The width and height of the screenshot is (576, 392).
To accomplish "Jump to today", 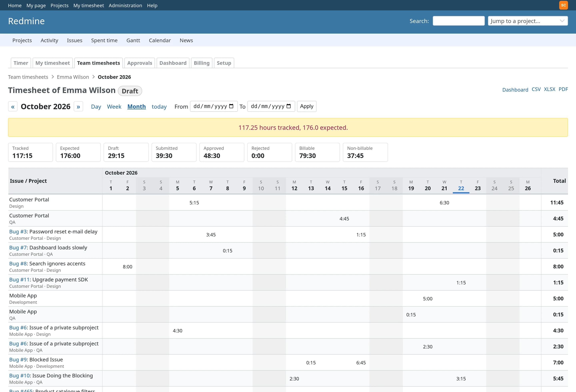I will pyautogui.click(x=159, y=107).
